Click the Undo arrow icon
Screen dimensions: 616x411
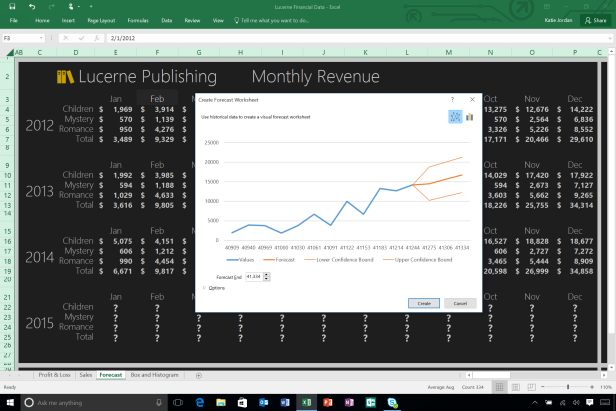tap(32, 6)
